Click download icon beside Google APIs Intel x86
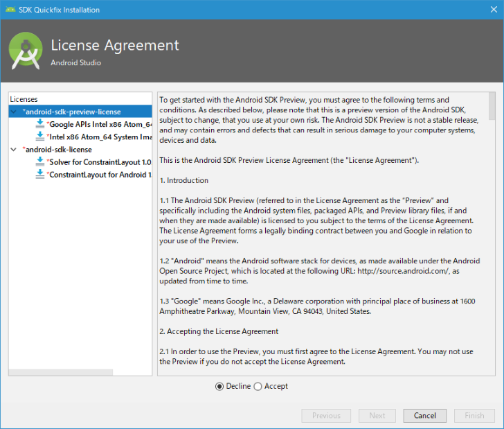Image resolution: width=504 pixels, height=429 pixels. 40,124
